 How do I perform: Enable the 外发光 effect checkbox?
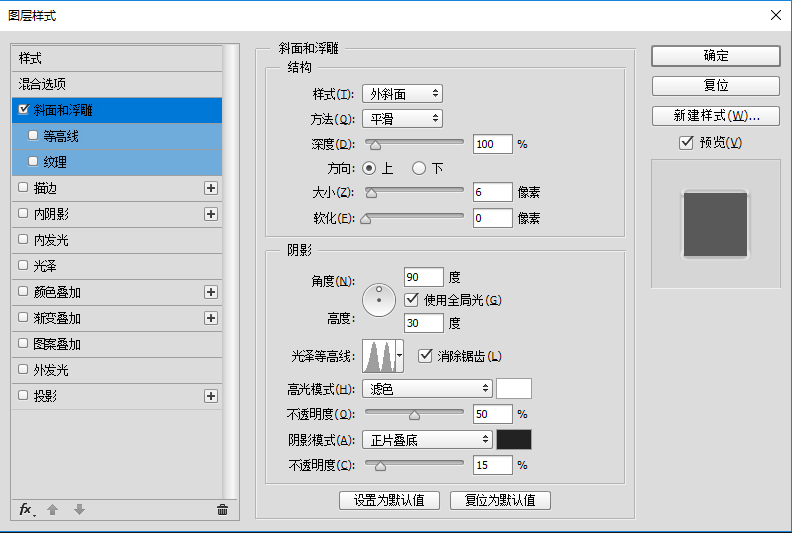[x=23, y=369]
